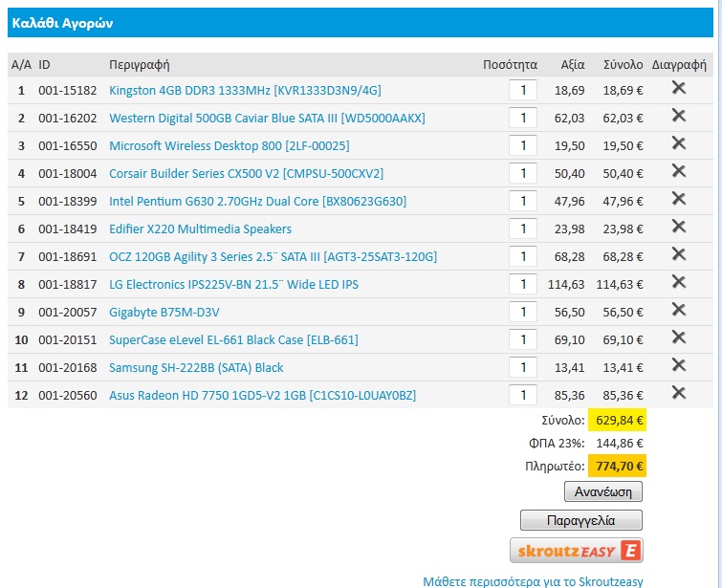Edit quantity of Edifier X220 speakers
722x588 pixels.
pos(523,229)
